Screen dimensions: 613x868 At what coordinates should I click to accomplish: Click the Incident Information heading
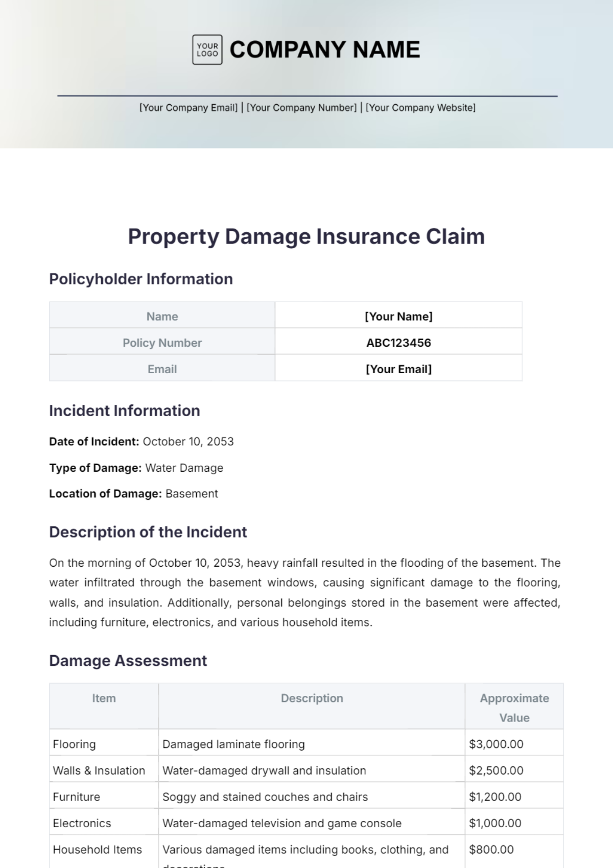click(125, 411)
